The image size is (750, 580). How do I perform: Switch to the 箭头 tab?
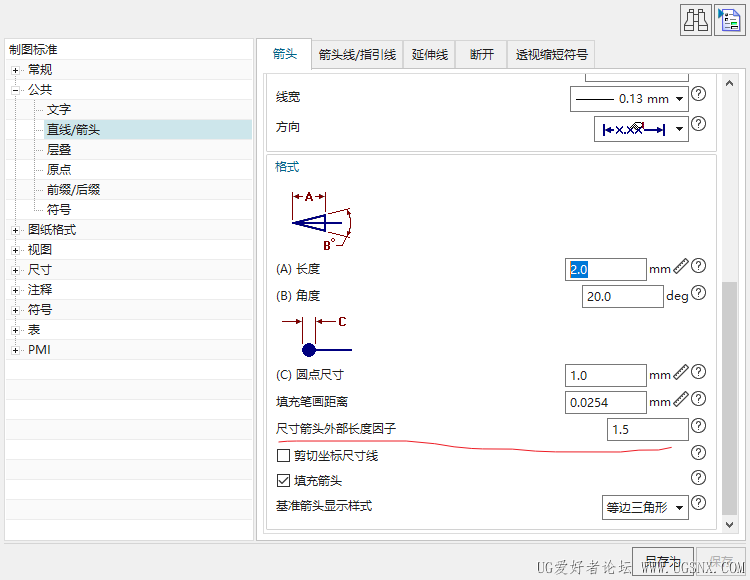click(285, 54)
